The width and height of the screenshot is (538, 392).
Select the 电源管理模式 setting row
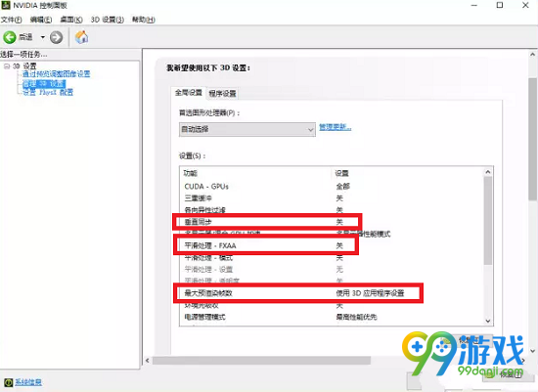pos(332,317)
